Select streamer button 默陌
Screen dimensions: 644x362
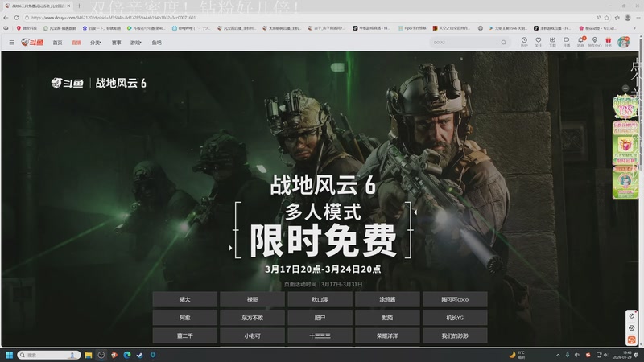[387, 318]
